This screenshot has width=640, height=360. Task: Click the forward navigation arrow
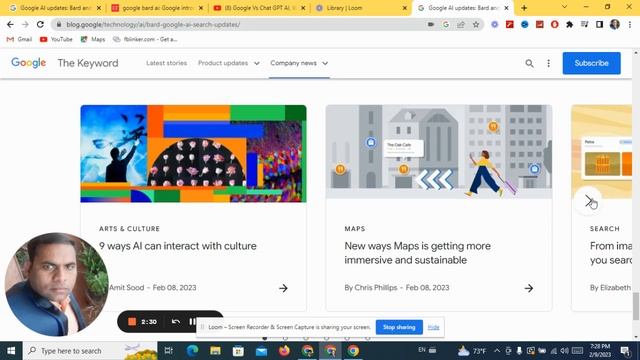coord(25,24)
